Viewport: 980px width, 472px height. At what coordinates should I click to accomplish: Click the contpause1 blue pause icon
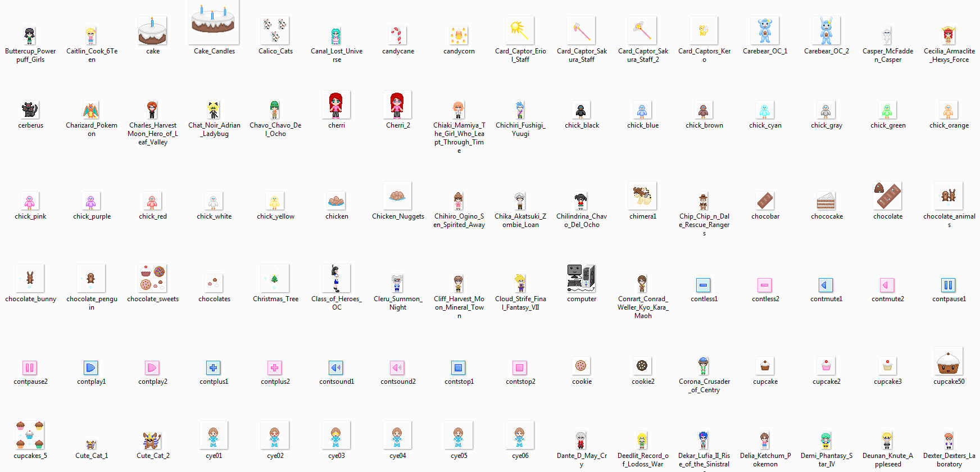click(x=949, y=285)
